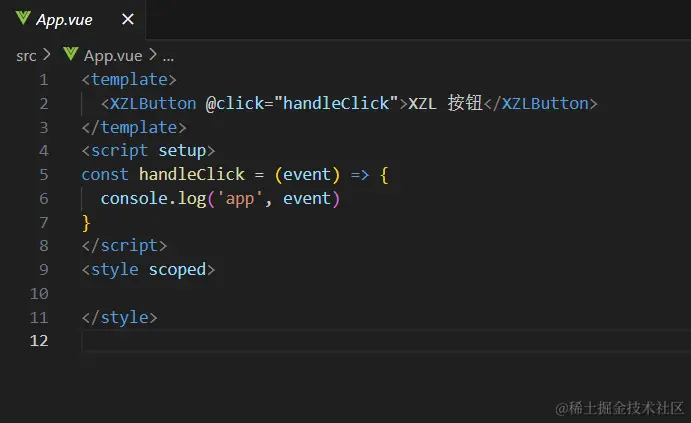The image size is (691, 423).
Task: Place cursor on empty line 12
Action: 386,341
